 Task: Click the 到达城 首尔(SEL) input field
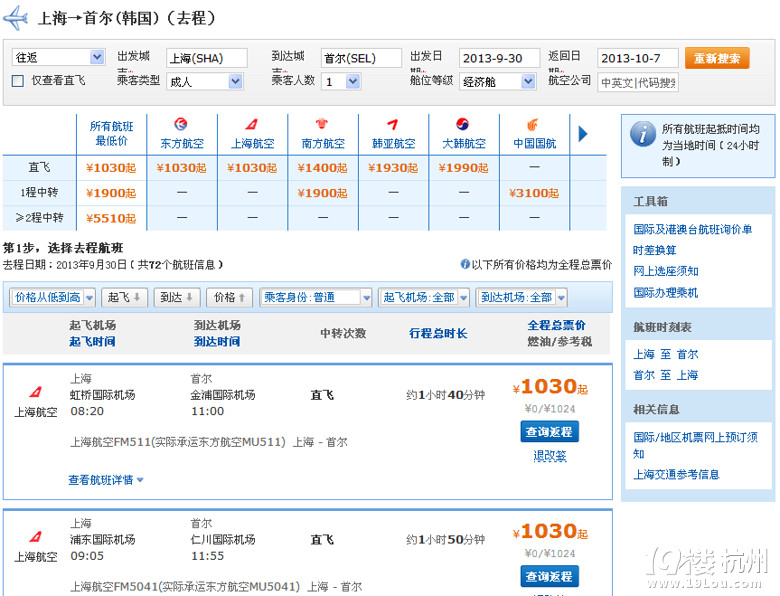point(361,58)
